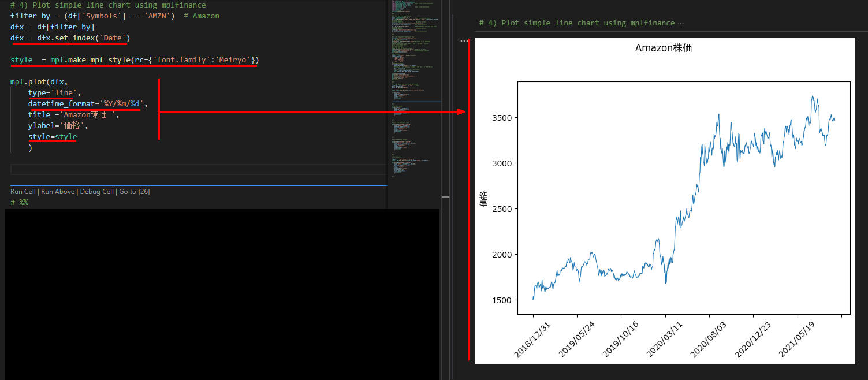The height and width of the screenshot is (380, 868).
Task: Click the 'mpf.plot(dfx,' line
Action: coord(39,82)
